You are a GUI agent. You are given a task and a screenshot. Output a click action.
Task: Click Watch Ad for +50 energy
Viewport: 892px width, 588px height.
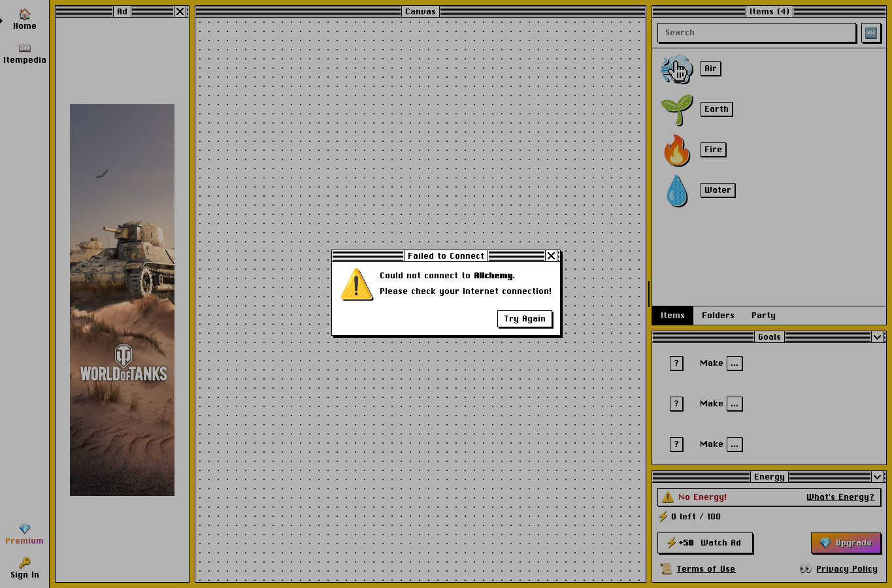(705, 543)
